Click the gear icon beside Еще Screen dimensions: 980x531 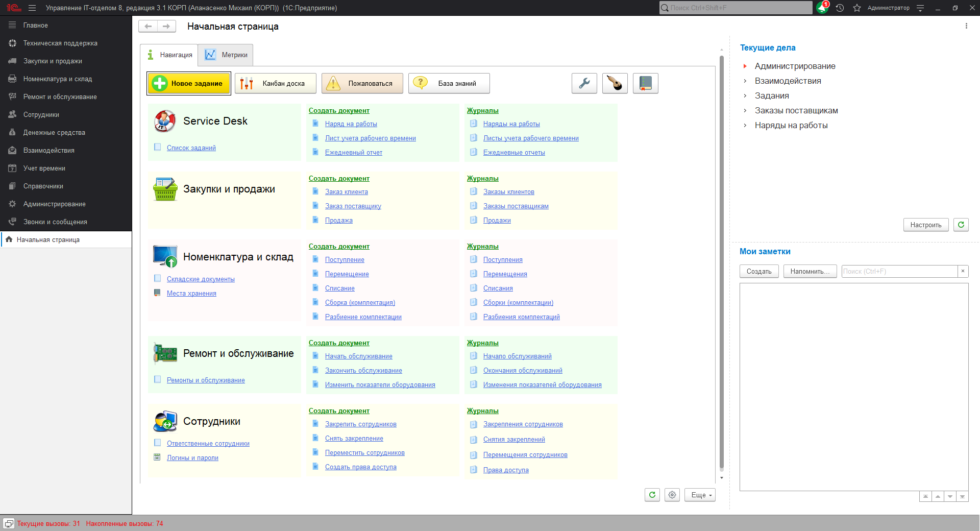coord(672,495)
